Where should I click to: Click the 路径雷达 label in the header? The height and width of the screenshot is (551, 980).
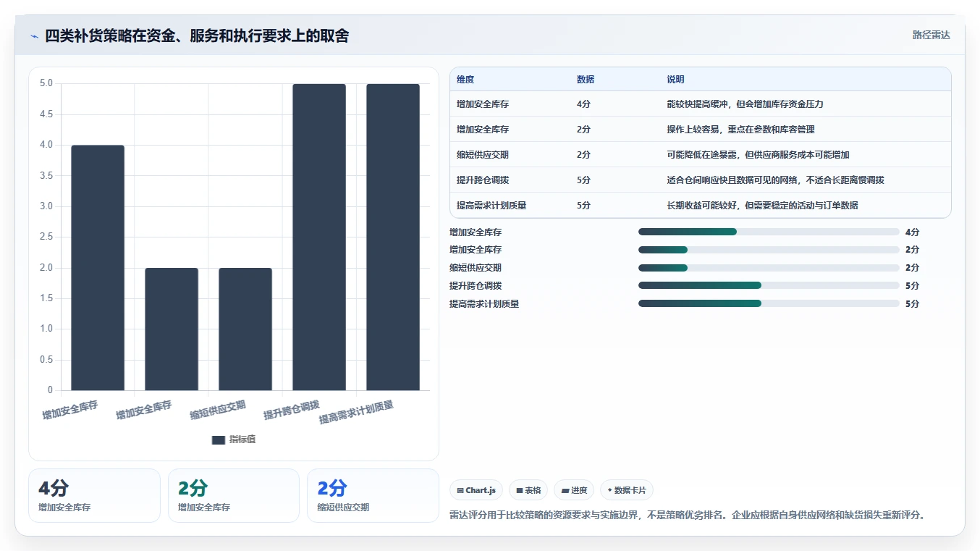[x=931, y=35]
